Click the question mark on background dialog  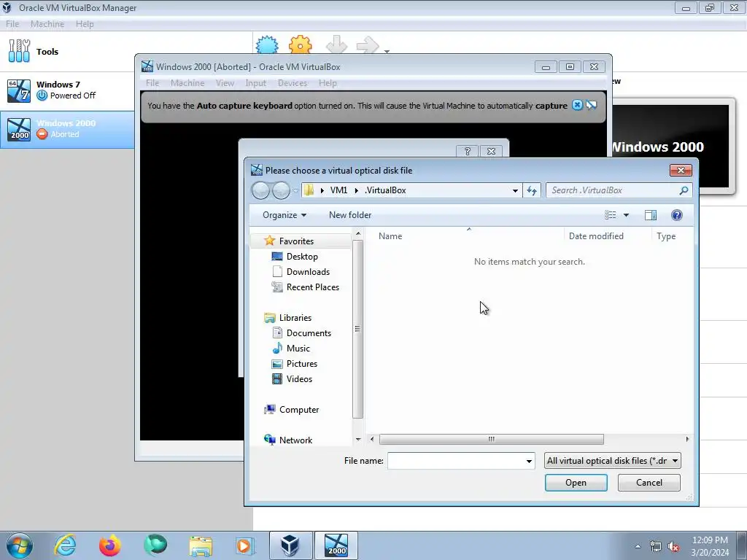click(x=468, y=151)
